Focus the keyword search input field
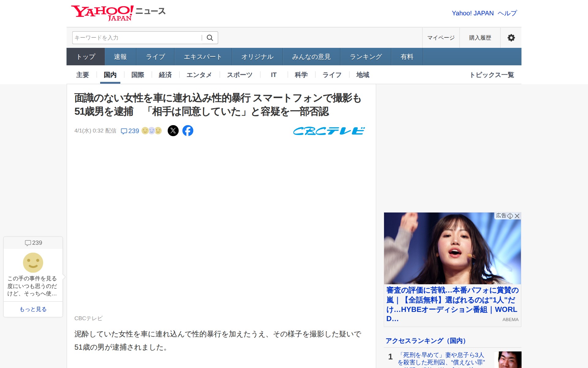Viewport: 588px width, 368px height. (x=136, y=38)
